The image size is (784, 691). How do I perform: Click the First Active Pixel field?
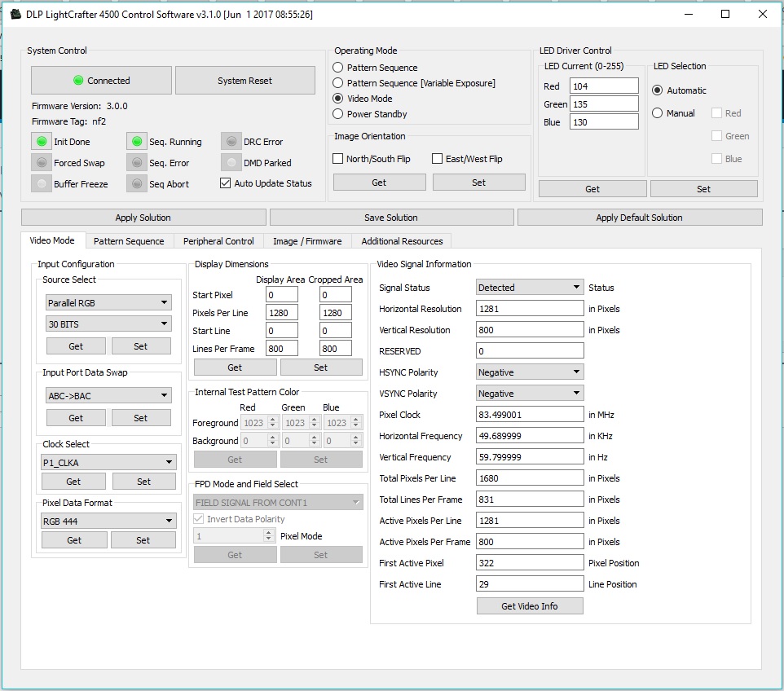530,562
